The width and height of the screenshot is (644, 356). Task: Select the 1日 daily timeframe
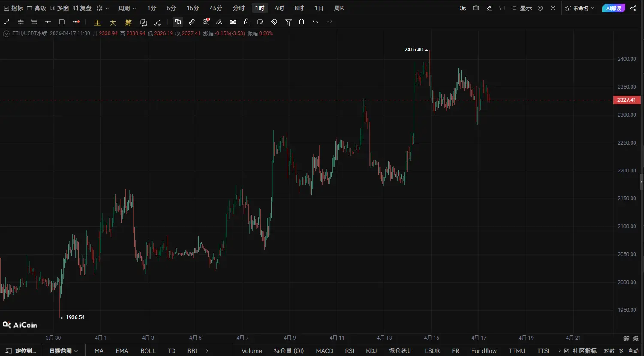point(319,8)
